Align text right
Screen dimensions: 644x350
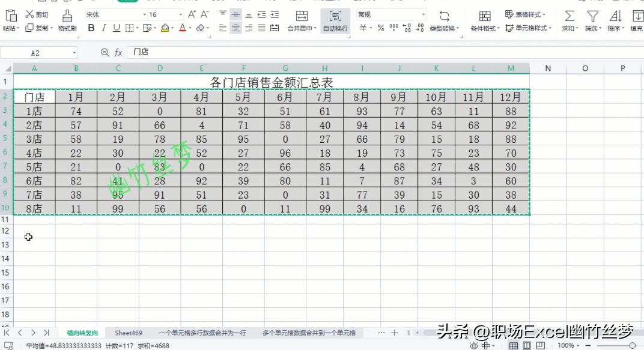tap(249, 28)
